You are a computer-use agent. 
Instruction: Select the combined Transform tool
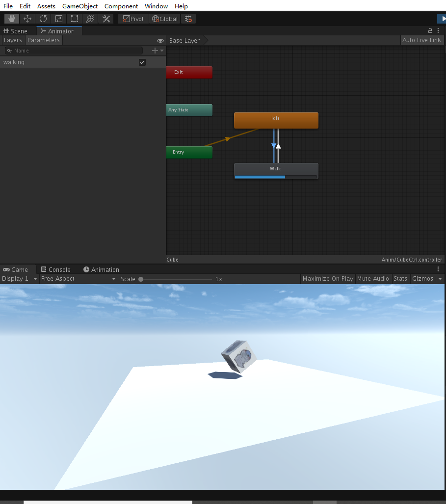[x=90, y=19]
